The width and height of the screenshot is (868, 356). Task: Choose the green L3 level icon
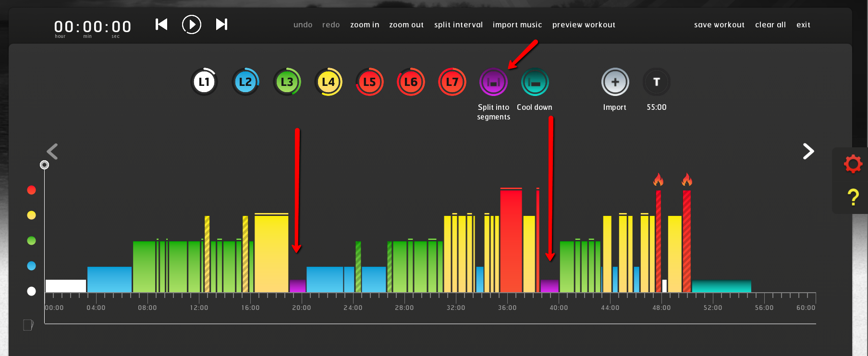click(x=287, y=82)
